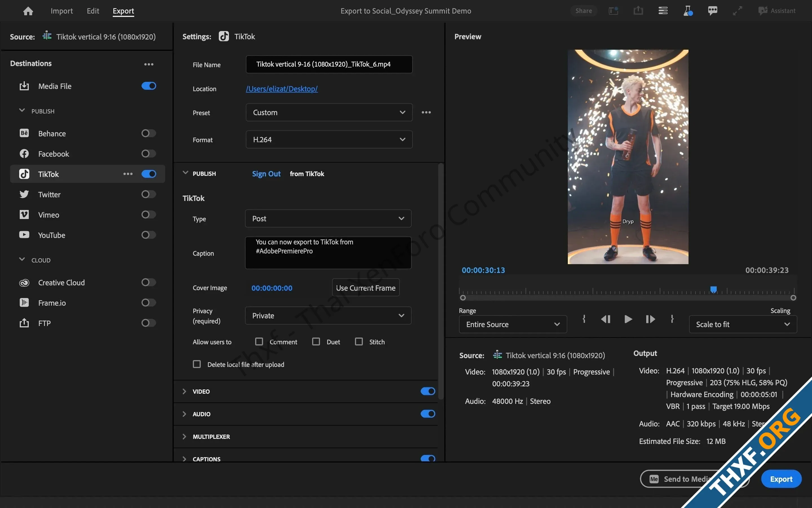
Task: Open the Assistant panel
Action: pyautogui.click(x=777, y=11)
